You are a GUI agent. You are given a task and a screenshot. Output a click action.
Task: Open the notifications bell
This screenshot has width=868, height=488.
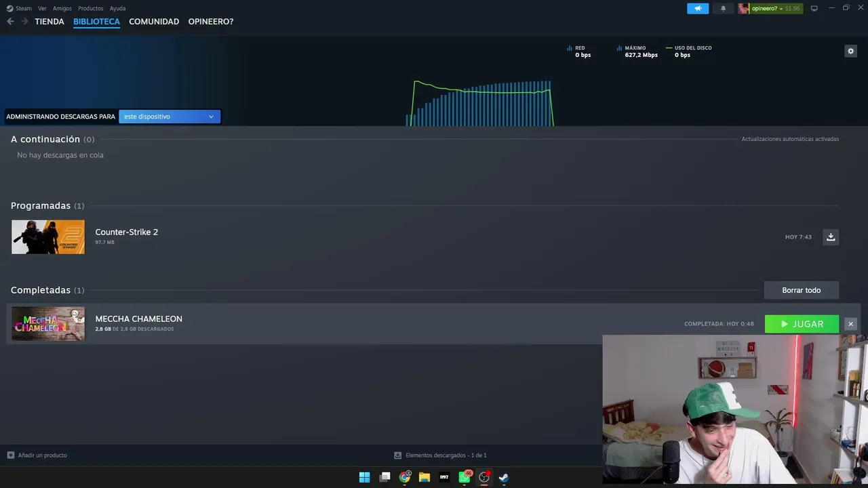(x=723, y=8)
